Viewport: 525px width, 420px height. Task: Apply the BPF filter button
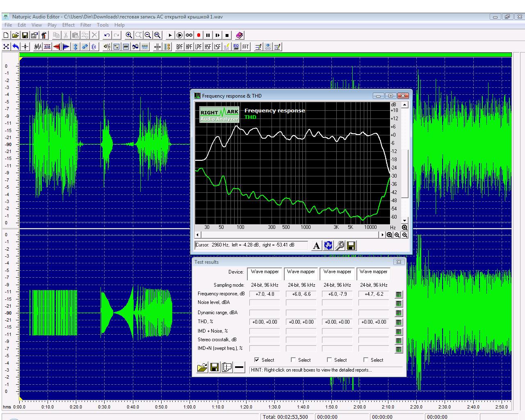click(179, 47)
